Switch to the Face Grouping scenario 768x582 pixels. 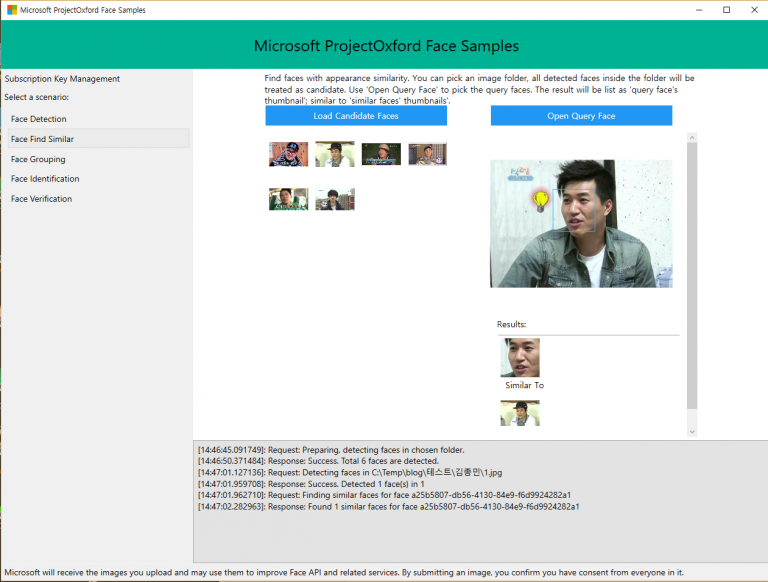[x=38, y=159]
